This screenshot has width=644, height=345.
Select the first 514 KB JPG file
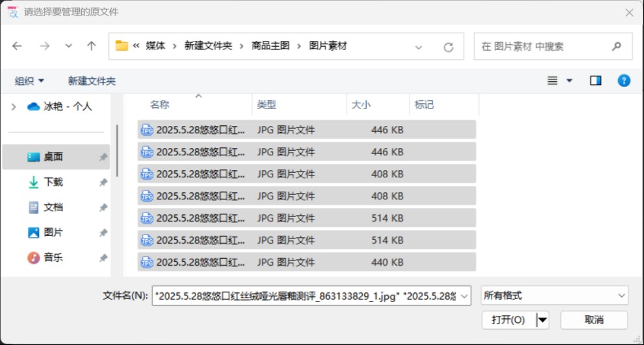click(307, 218)
